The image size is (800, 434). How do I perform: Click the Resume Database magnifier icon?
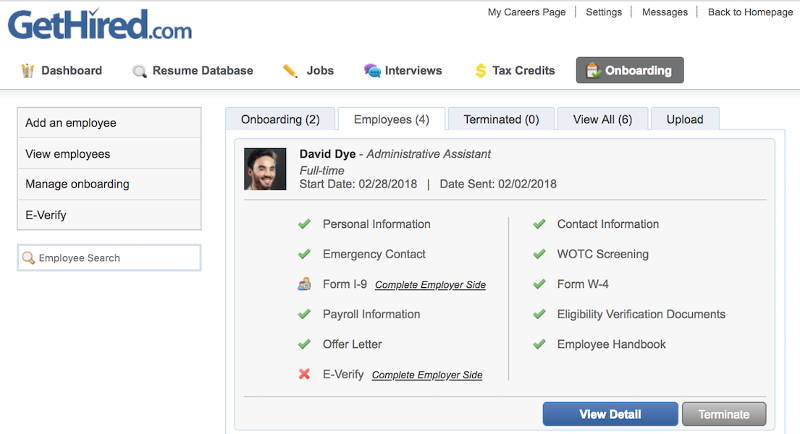139,71
